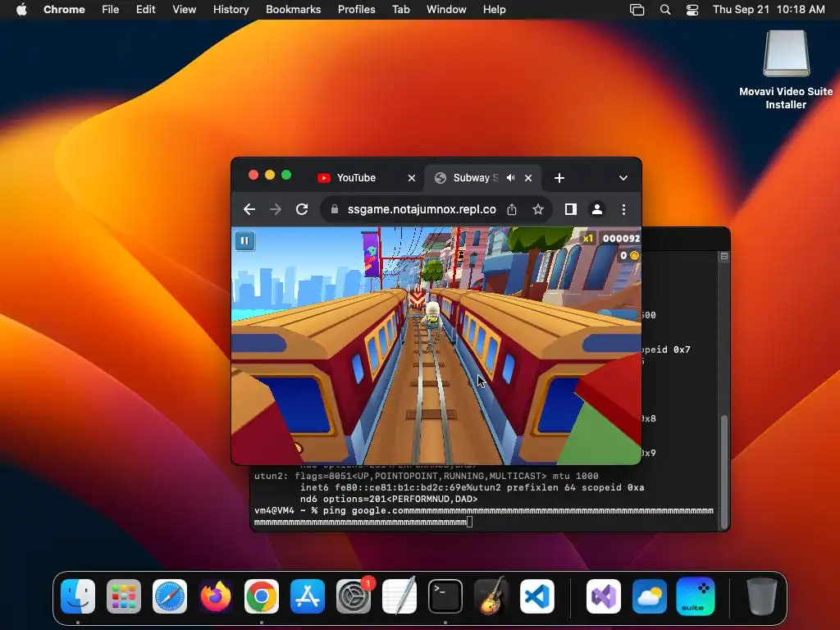840x630 pixels.
Task: Open the Chrome app menu
Action: click(64, 10)
